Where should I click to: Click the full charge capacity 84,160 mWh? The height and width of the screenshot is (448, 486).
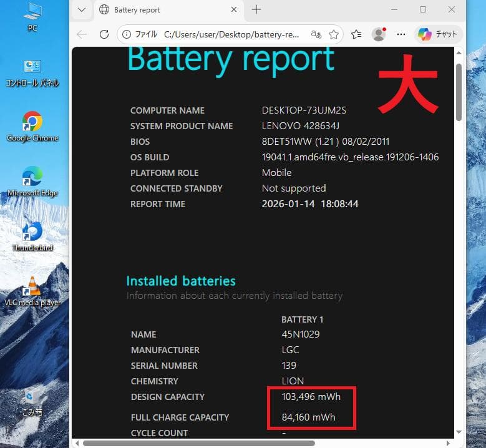tap(308, 417)
